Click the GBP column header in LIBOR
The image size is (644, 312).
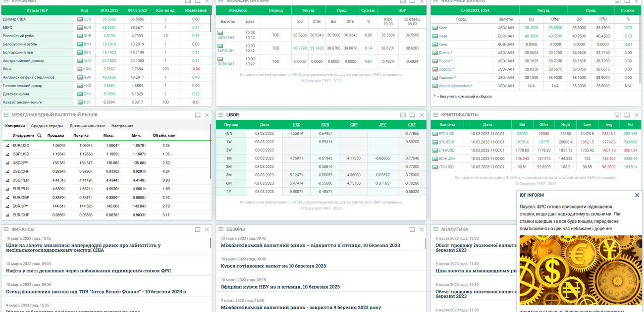[354, 125]
